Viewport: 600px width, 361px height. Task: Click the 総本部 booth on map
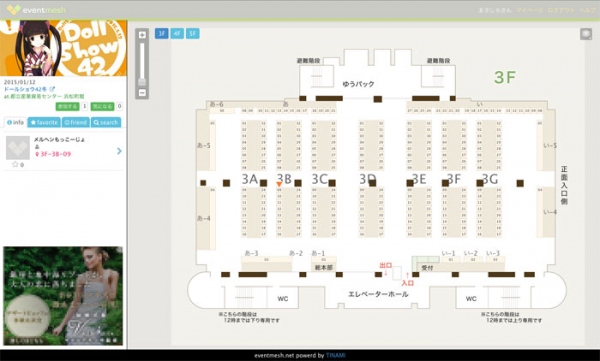[x=324, y=267]
